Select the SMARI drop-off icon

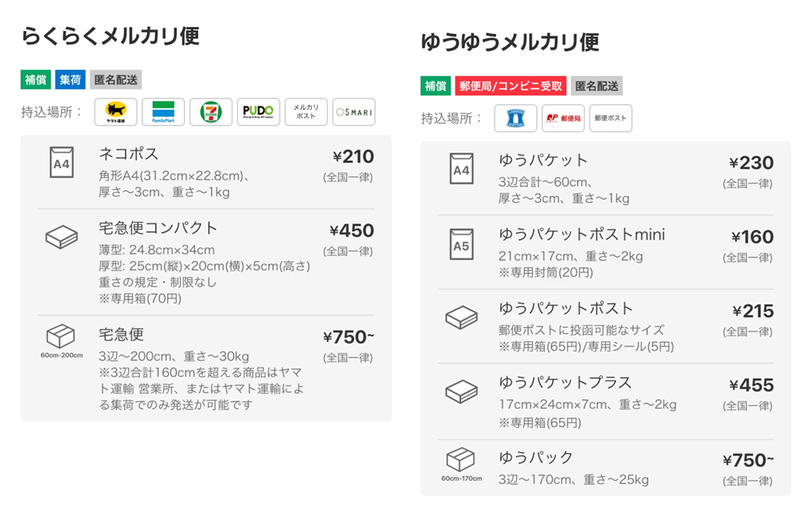pos(354,112)
